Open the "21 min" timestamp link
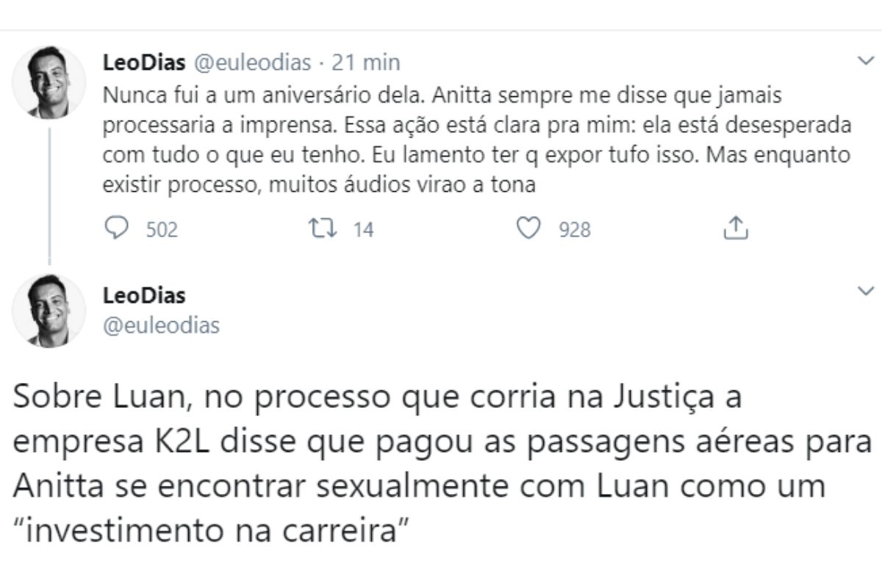Image resolution: width=882 pixels, height=588 pixels. 366,63
